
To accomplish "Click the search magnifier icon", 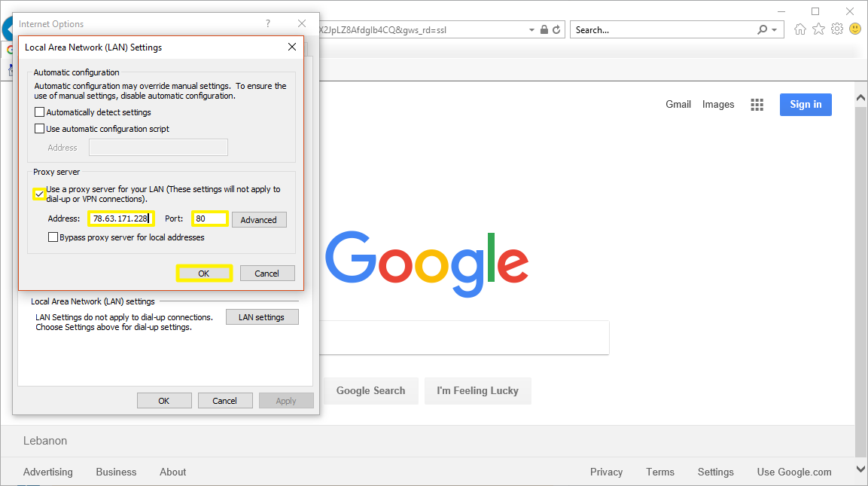I will tap(763, 29).
